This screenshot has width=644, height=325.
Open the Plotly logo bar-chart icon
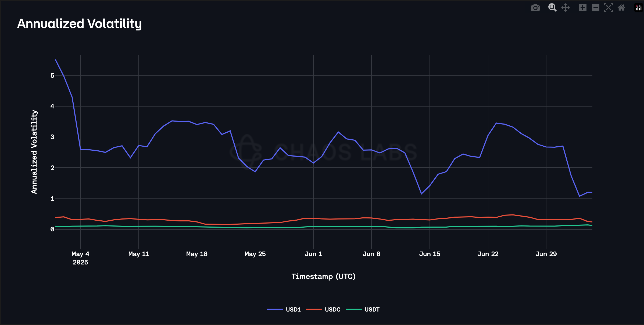[x=638, y=8]
